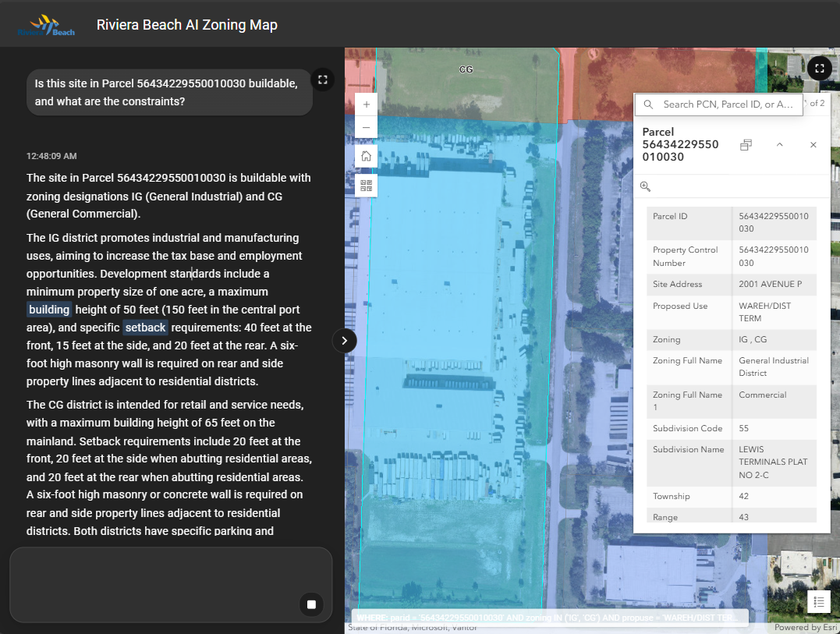Select the highlighted "setback" keyword
Screen dimensions: 840x634
tap(145, 328)
